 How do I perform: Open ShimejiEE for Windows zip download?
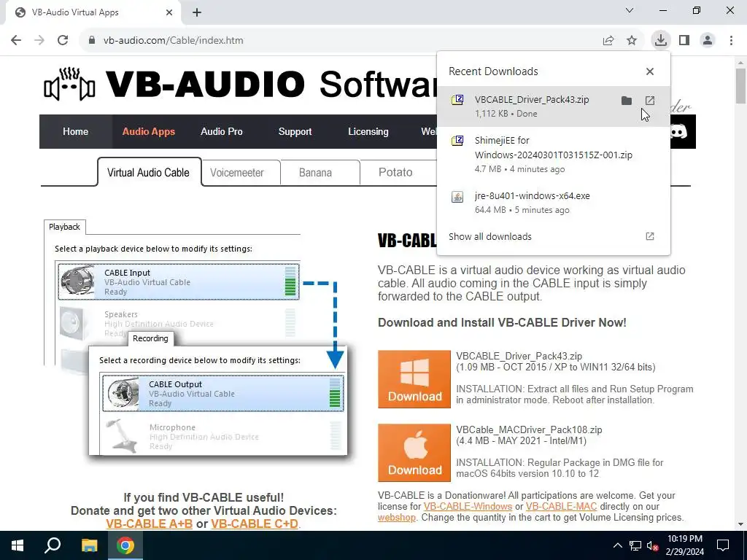[553, 155]
